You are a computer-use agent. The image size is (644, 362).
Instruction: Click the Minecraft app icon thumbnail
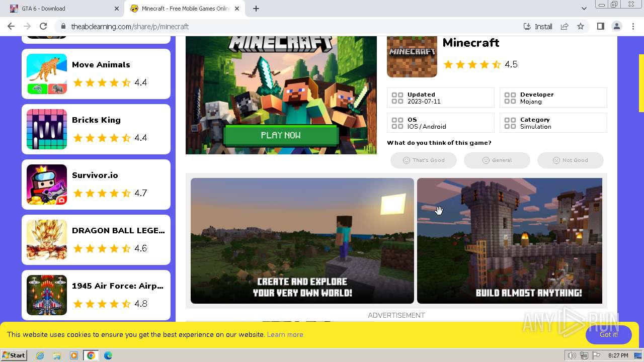(x=412, y=56)
